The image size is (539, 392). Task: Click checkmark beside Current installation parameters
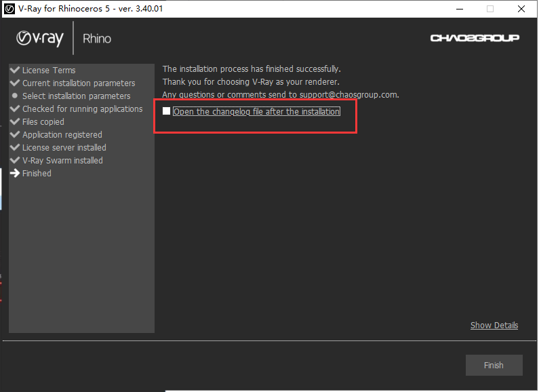pyautogui.click(x=15, y=83)
